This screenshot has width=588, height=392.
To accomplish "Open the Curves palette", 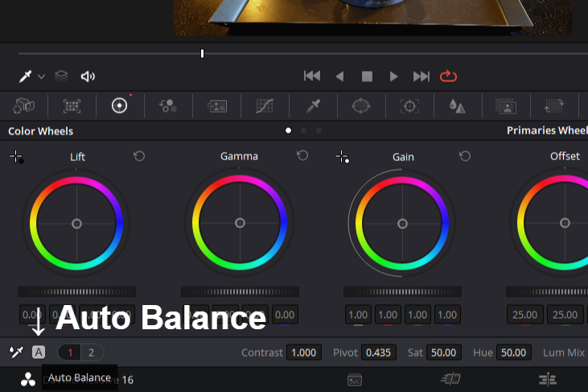I will (265, 106).
